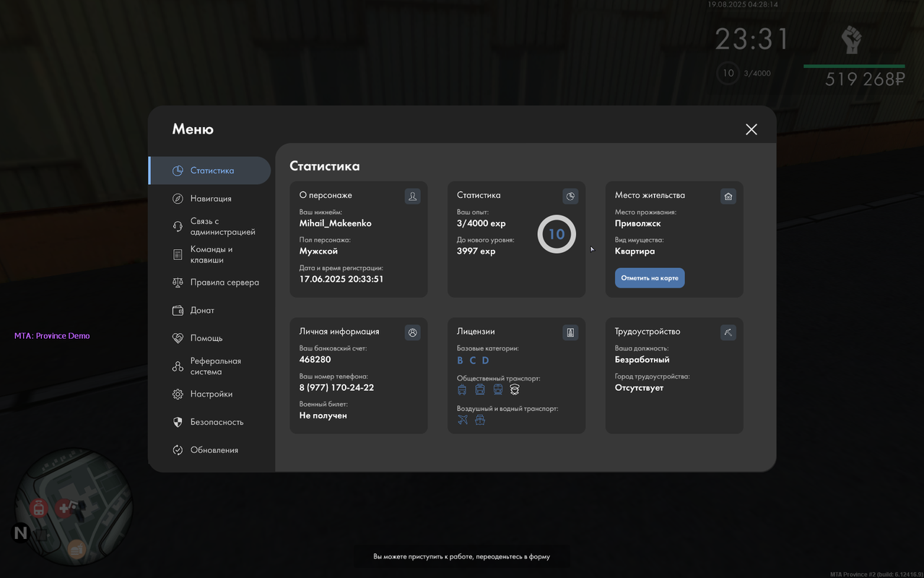This screenshot has width=924, height=578.
Task: Click the Мужской gender value
Action: [x=318, y=251]
